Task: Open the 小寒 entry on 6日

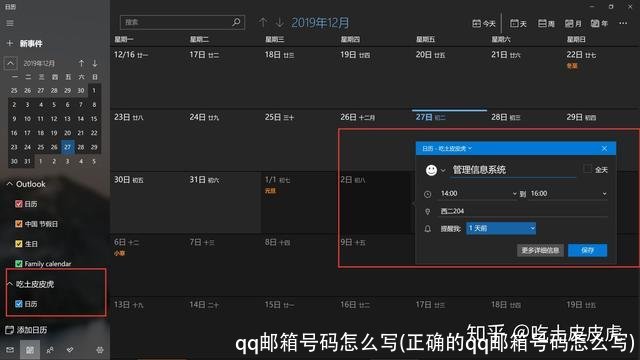Action: pyautogui.click(x=119, y=253)
